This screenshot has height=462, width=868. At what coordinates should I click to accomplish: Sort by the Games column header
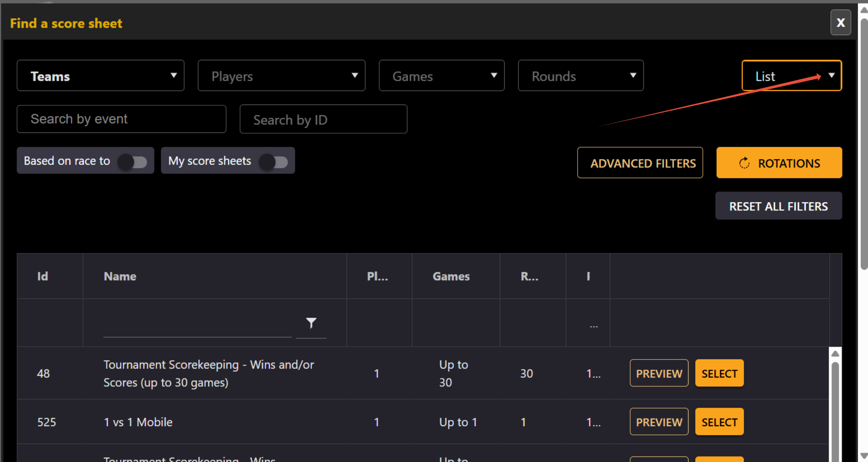[x=451, y=276]
